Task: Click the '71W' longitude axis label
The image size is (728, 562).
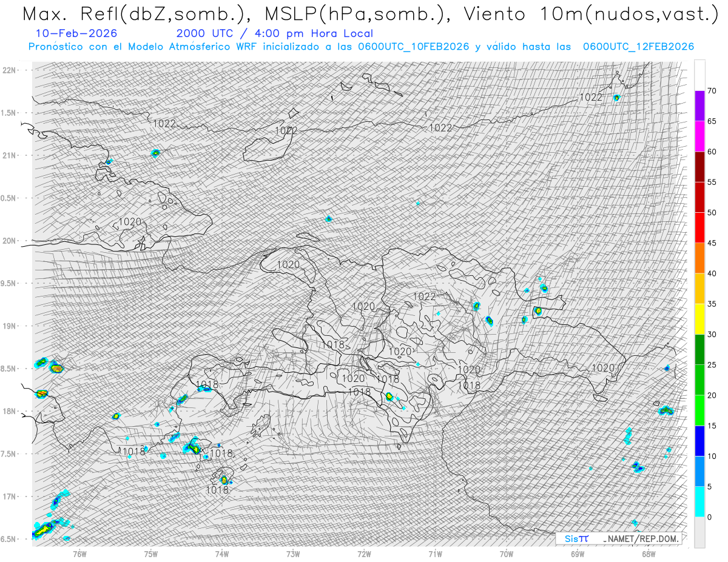Action: click(x=435, y=553)
